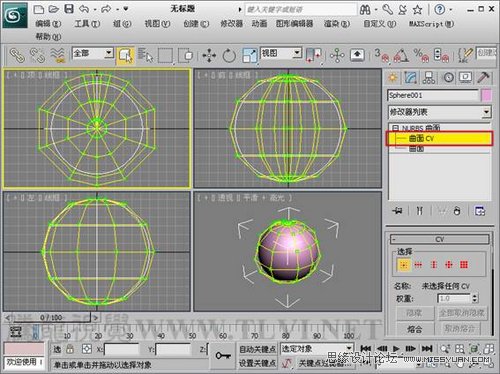The width and height of the screenshot is (500, 374).
Task: Toggle the Angle Snap icon
Action: pos(401,55)
